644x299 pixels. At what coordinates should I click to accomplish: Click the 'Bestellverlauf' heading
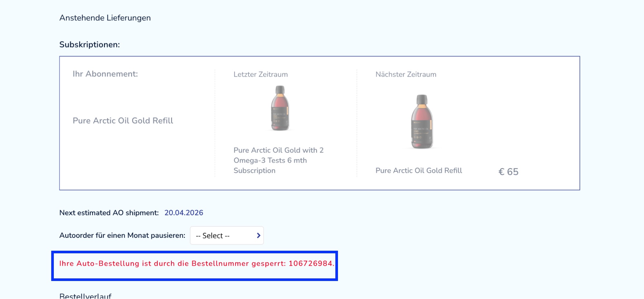[85, 296]
